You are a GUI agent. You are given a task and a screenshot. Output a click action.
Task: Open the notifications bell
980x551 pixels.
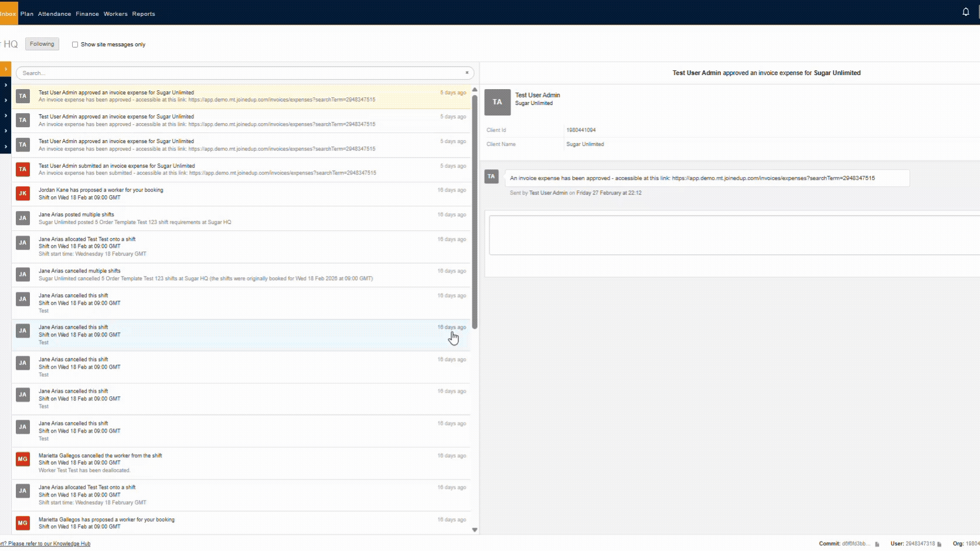coord(965,12)
